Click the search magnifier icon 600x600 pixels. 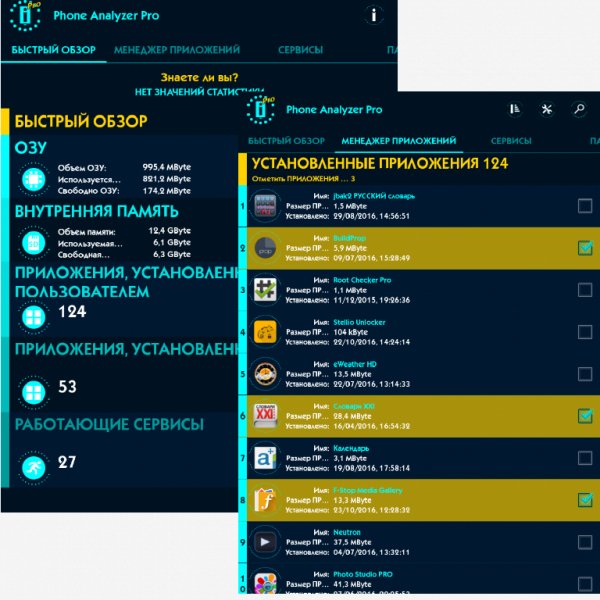pos(579,109)
